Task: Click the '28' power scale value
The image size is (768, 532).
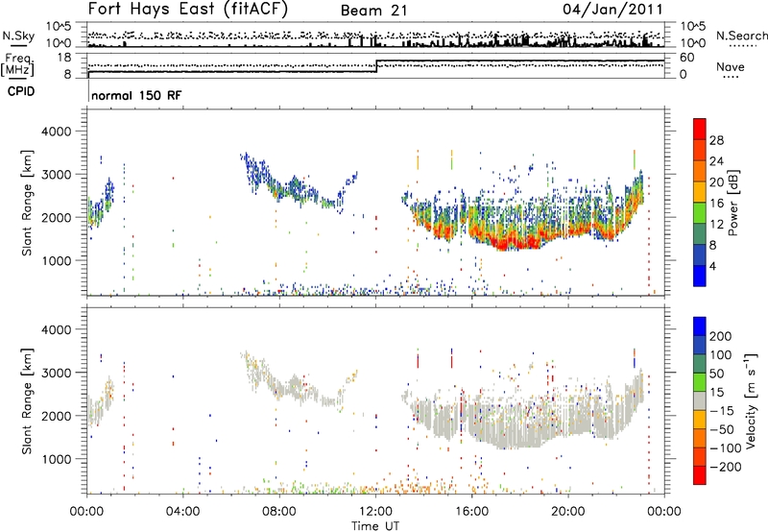Action: (716, 140)
